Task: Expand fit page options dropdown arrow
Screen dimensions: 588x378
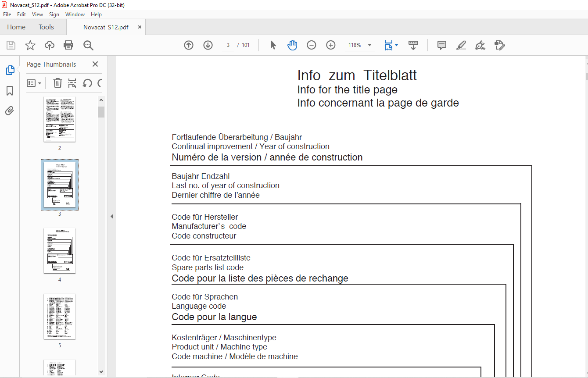Action: (x=397, y=45)
